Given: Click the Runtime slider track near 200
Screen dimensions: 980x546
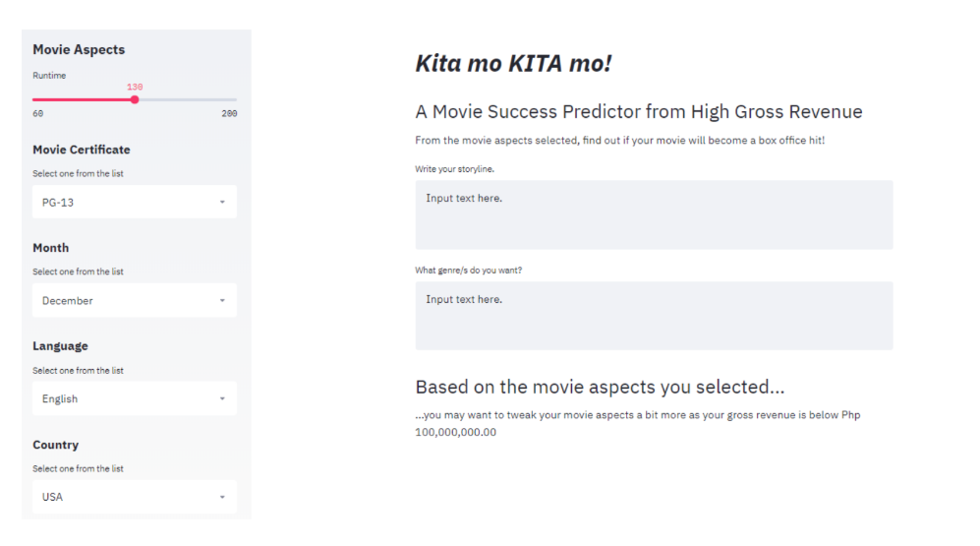Looking at the screenshot, I should (x=232, y=99).
